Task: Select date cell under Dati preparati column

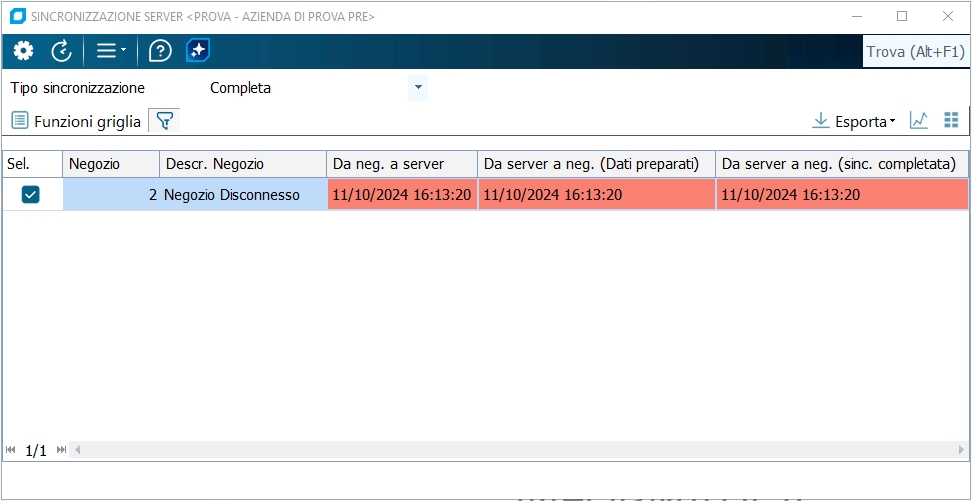Action: 597,195
